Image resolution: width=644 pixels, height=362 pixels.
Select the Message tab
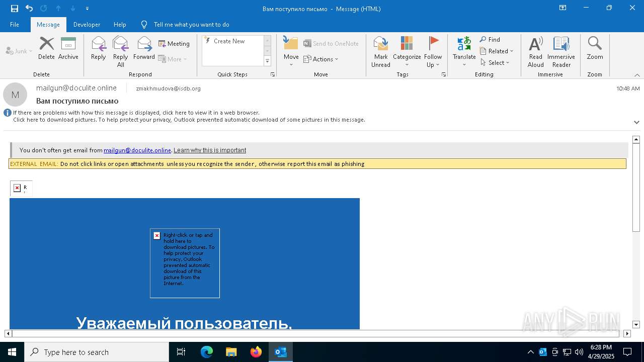coord(48,25)
